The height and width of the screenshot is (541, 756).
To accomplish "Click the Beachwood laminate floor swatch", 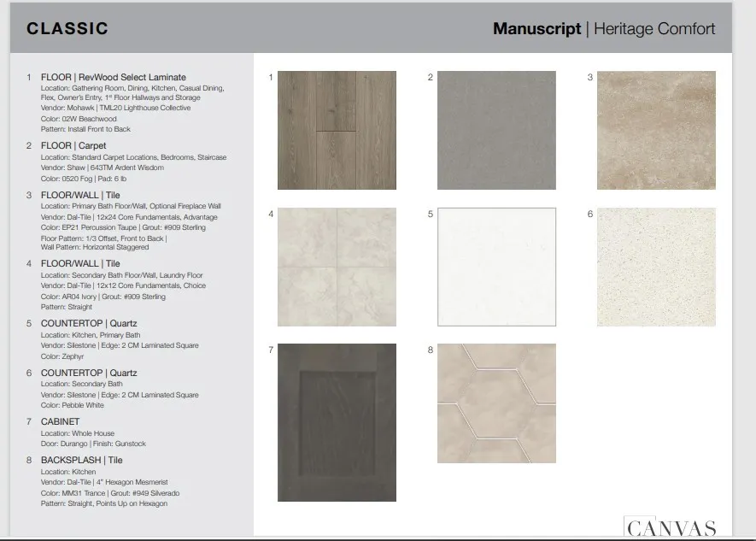I will point(337,130).
